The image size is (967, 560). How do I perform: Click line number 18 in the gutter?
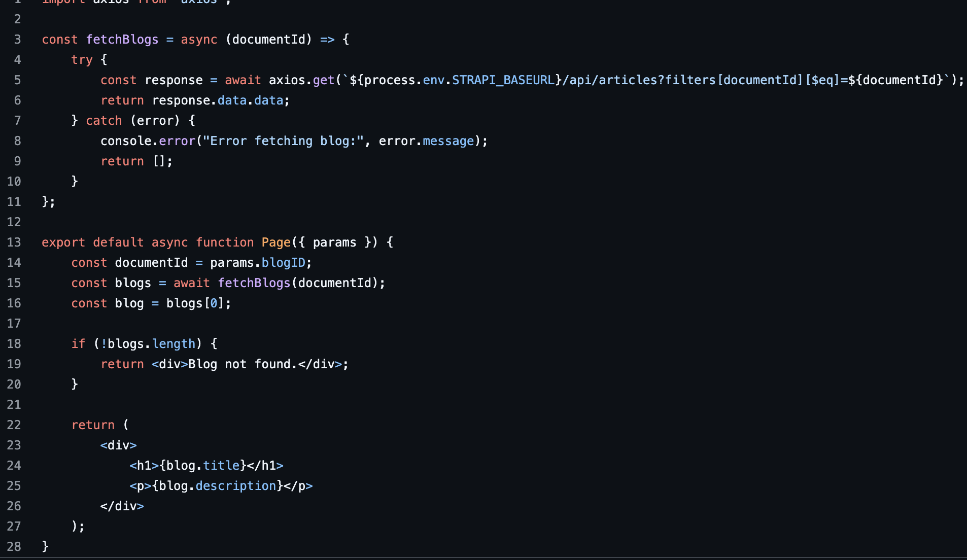click(x=14, y=344)
